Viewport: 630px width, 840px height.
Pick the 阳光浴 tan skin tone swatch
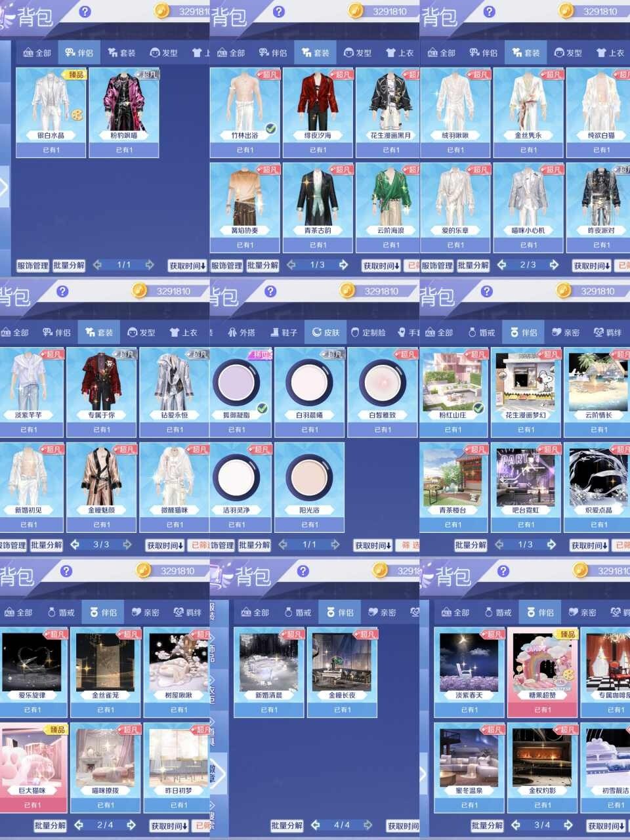click(309, 476)
